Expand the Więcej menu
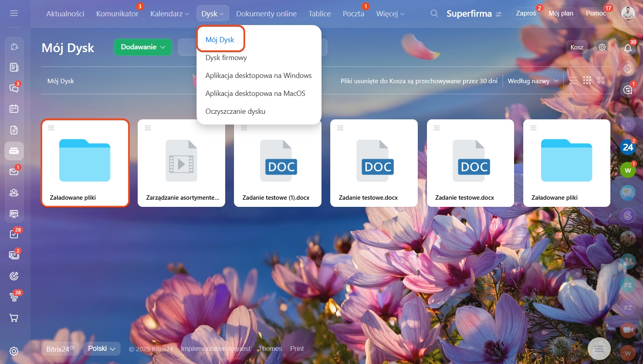The width and height of the screenshot is (643, 364). pos(390,14)
